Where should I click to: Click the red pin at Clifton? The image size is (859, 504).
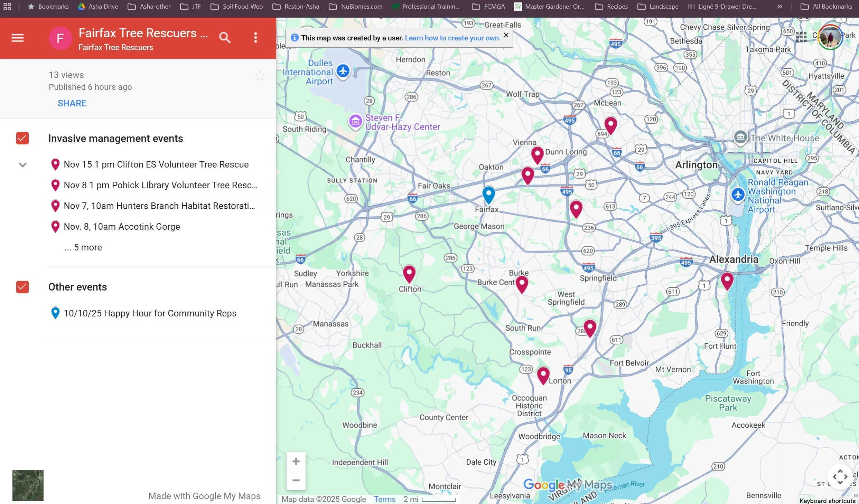tap(409, 273)
